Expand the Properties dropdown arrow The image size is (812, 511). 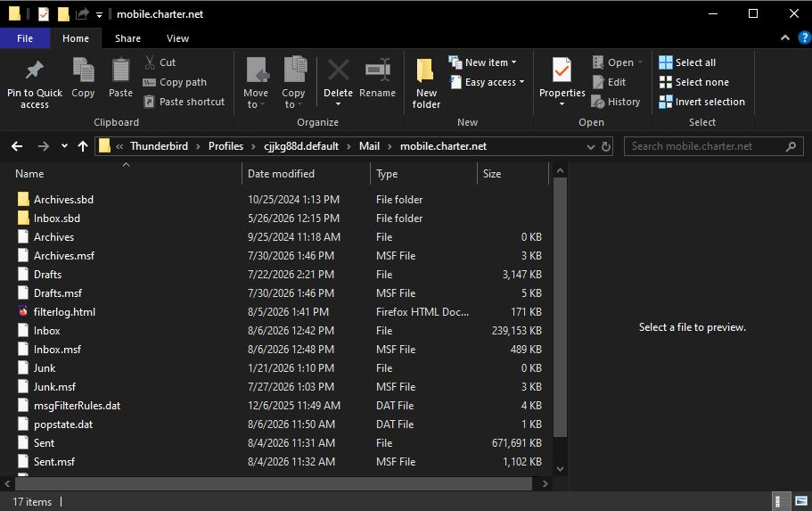point(562,103)
